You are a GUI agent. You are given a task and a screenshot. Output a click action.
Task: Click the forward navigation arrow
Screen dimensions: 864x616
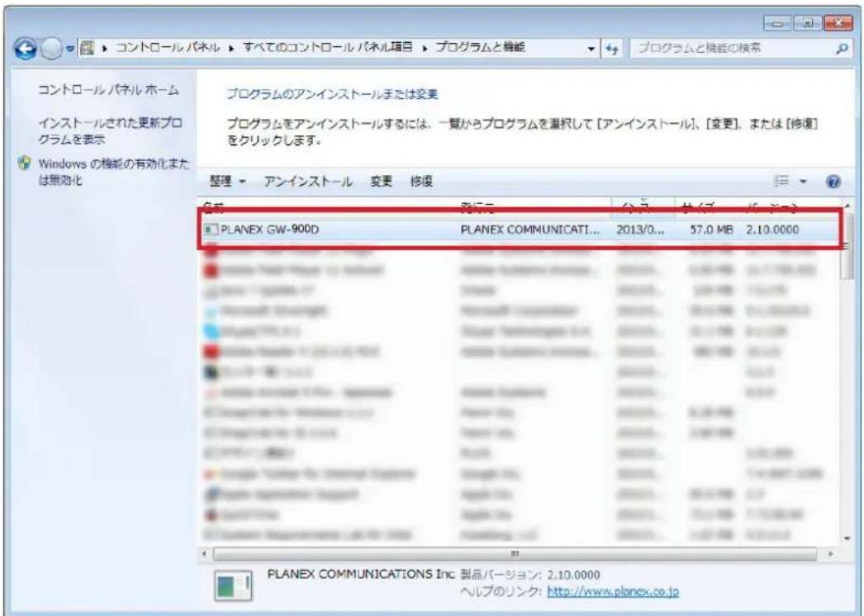(52, 49)
